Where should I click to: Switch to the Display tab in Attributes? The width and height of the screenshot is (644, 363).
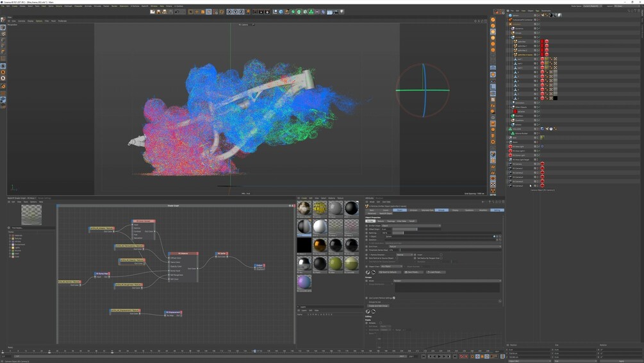tap(455, 210)
